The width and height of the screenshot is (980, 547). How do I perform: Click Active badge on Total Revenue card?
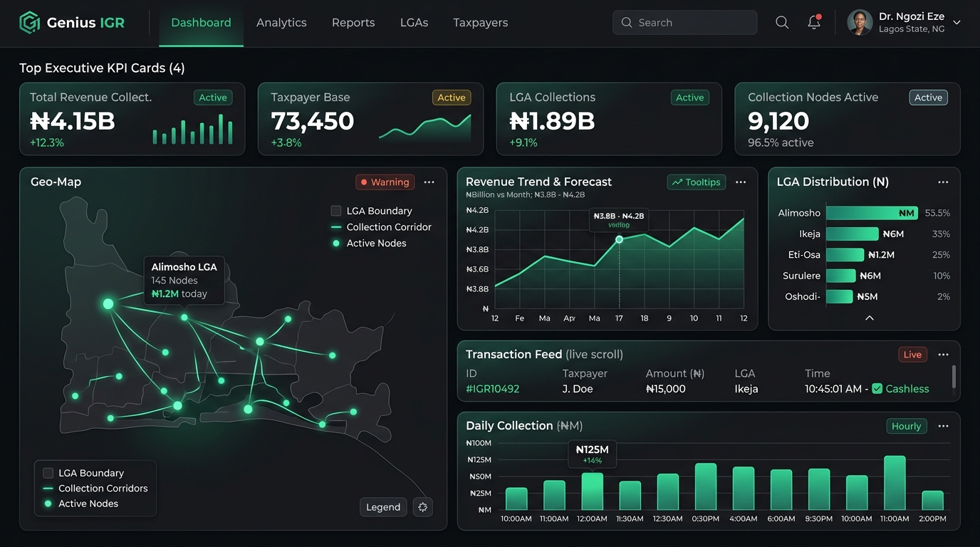coord(213,98)
